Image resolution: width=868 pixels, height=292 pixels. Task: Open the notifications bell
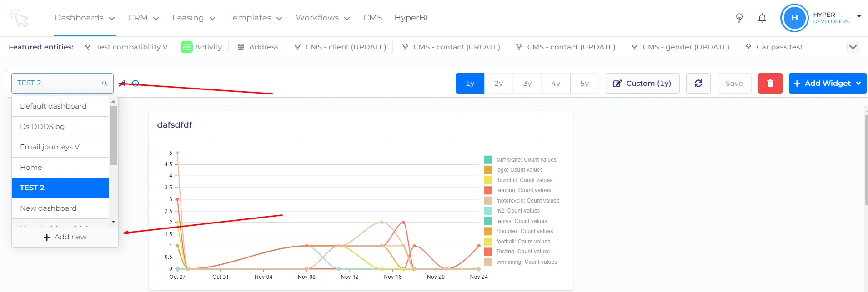(x=763, y=18)
